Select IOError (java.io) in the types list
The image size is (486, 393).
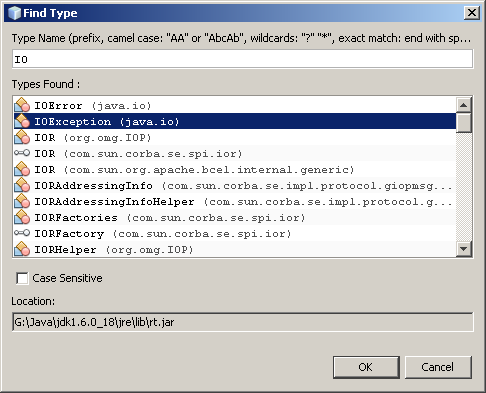(x=235, y=105)
